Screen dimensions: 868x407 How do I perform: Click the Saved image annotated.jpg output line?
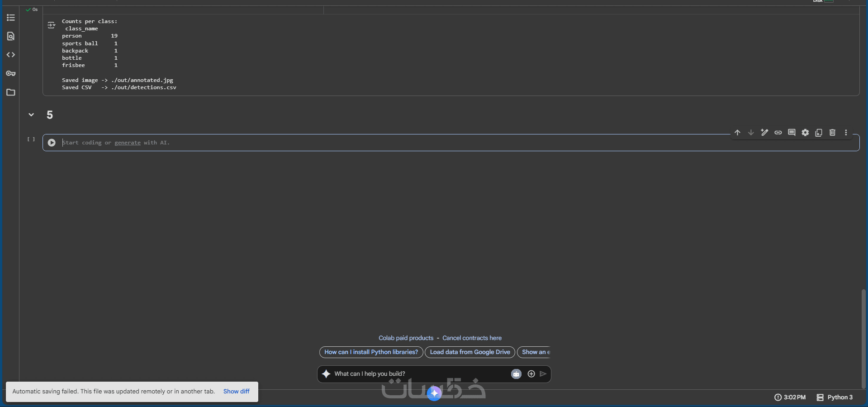click(118, 80)
